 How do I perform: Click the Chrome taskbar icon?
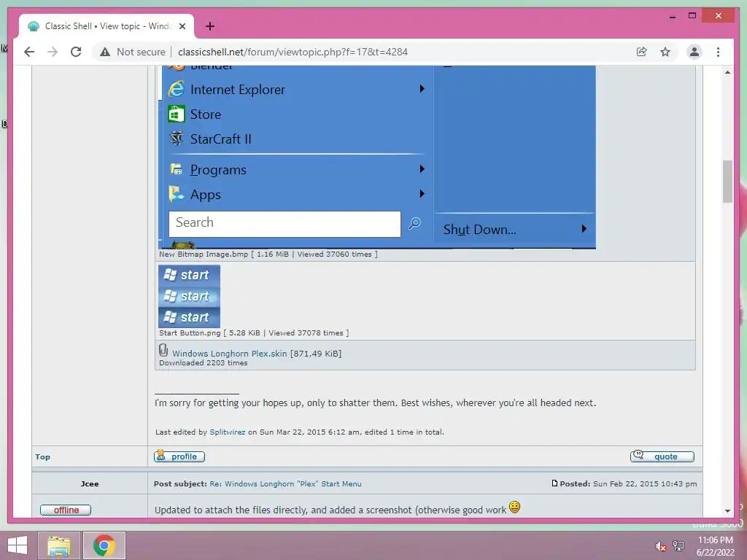(x=104, y=545)
